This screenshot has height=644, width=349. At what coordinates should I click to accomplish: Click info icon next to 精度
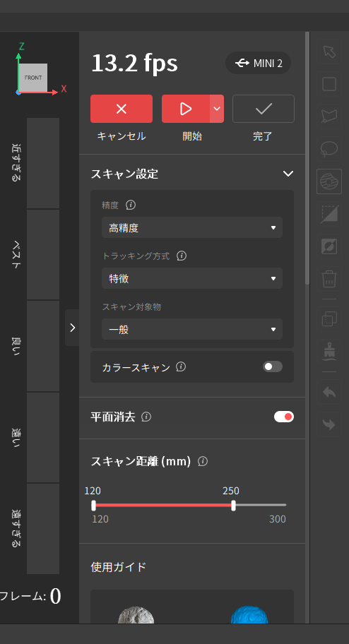131,205
